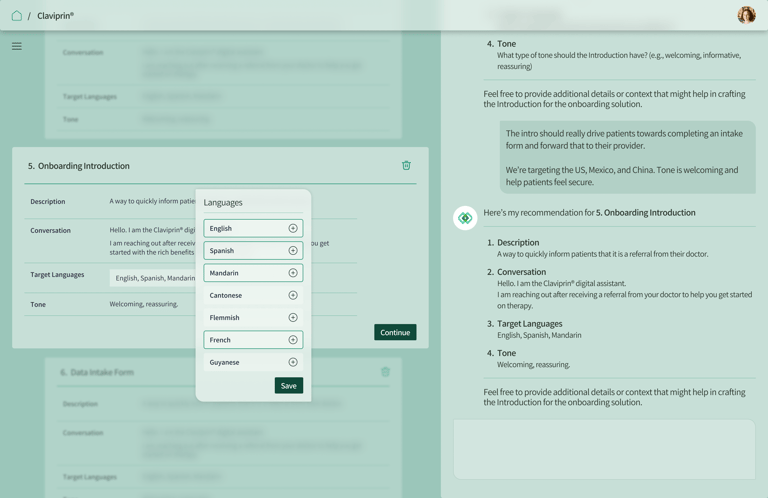Click '3. Target Languages' heading in chat
768x498 pixels.
(x=525, y=324)
